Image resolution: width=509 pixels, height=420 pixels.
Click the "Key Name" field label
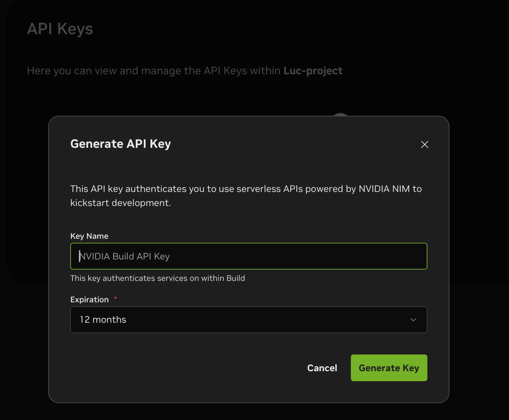tap(89, 236)
